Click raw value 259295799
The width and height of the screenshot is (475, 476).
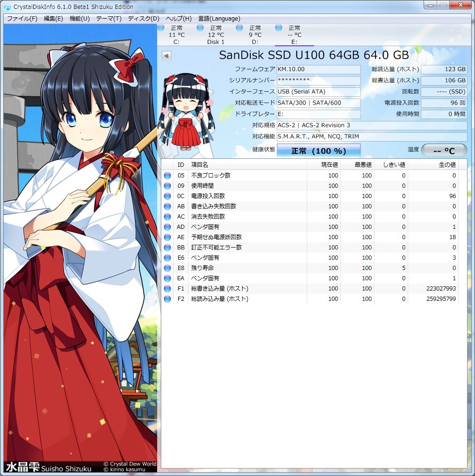click(441, 299)
